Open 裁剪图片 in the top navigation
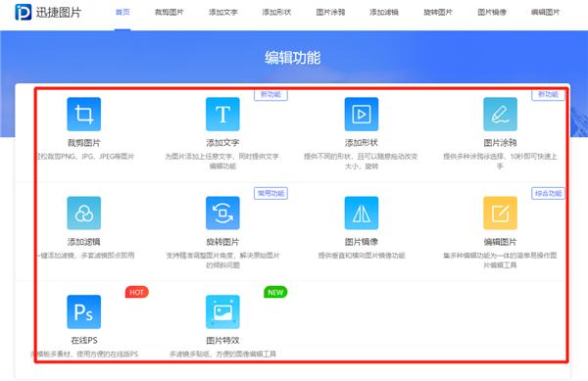Screen dimensions: 588x381 pyautogui.click(x=170, y=13)
